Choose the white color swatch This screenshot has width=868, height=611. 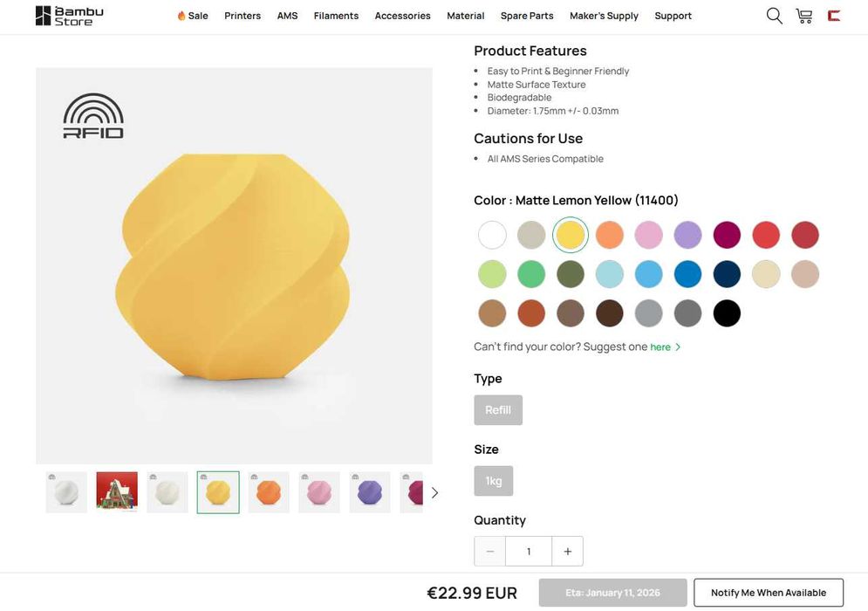click(492, 235)
